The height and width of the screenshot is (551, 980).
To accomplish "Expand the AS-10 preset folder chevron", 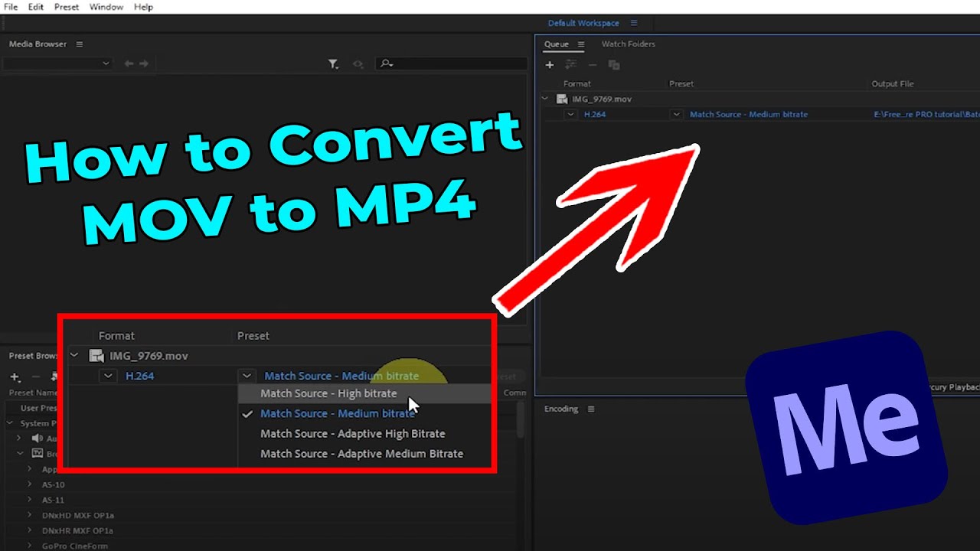I will click(29, 484).
